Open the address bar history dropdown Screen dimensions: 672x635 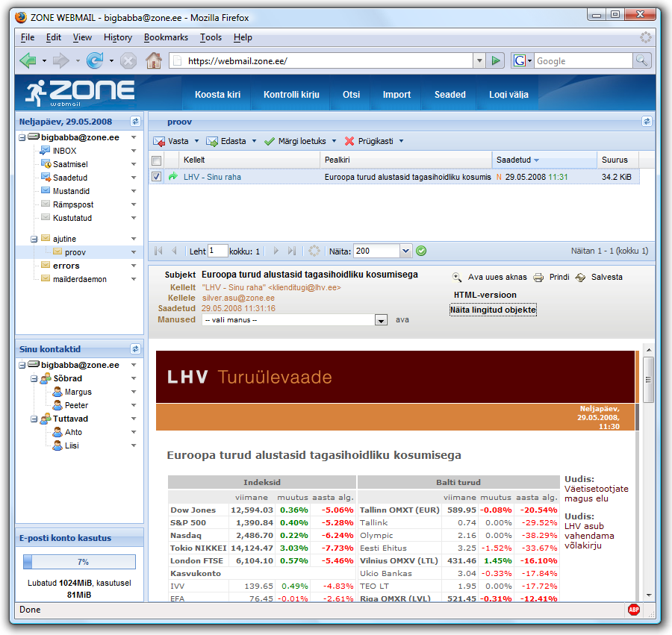[x=479, y=60]
